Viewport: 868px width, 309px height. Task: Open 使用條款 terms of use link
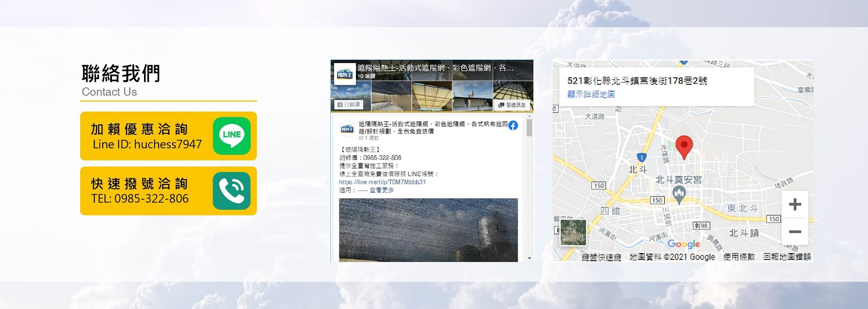pos(739,257)
